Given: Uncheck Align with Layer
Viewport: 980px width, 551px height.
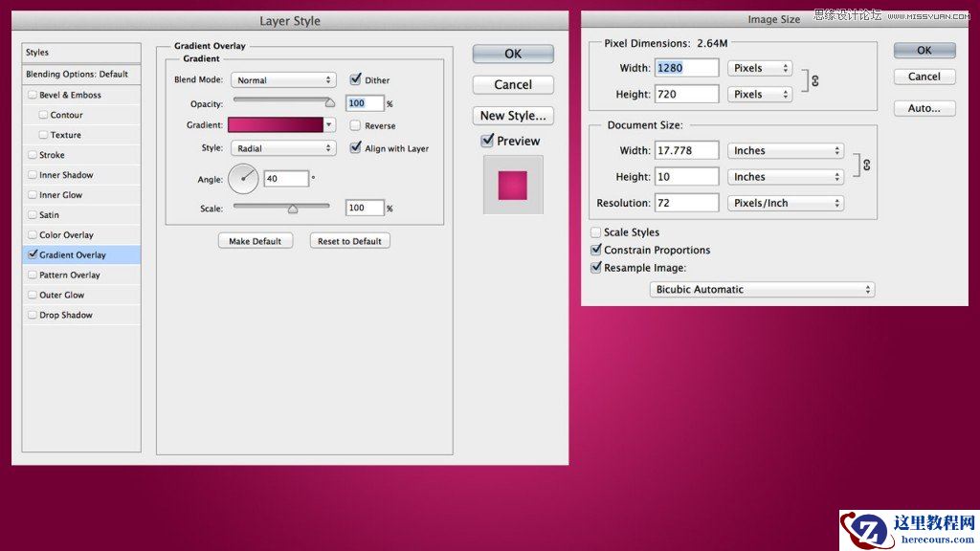Looking at the screenshot, I should click(x=356, y=148).
